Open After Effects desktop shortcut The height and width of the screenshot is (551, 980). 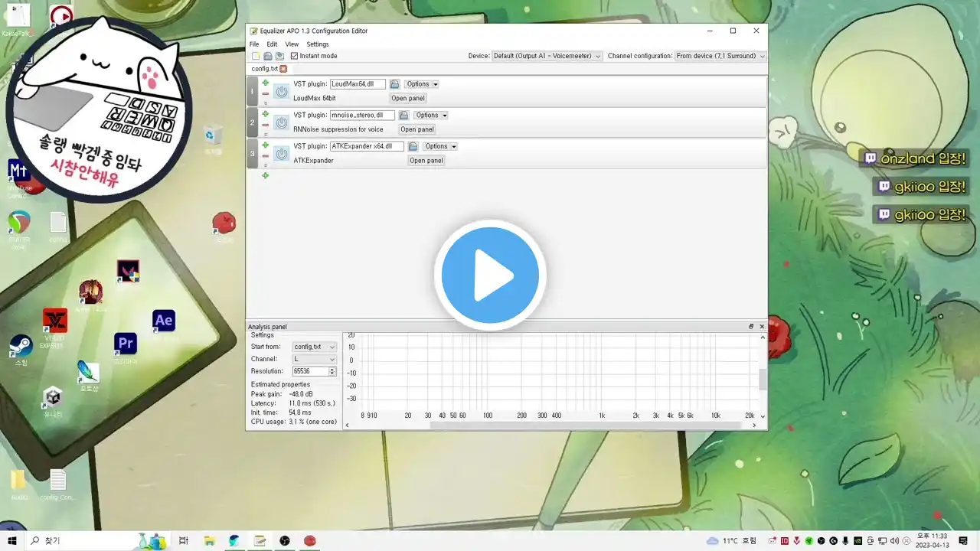tap(164, 321)
